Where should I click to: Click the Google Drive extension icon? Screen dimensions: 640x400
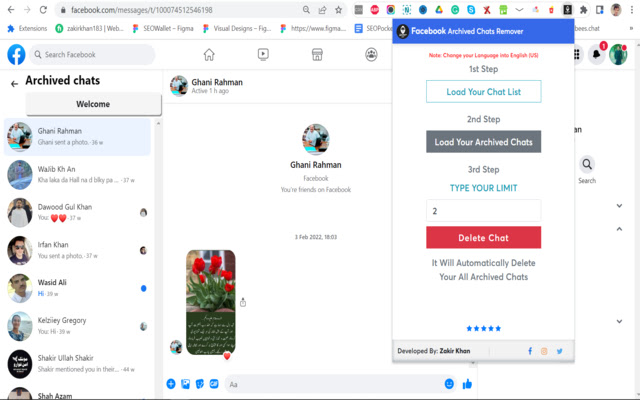pyautogui.click(x=439, y=10)
